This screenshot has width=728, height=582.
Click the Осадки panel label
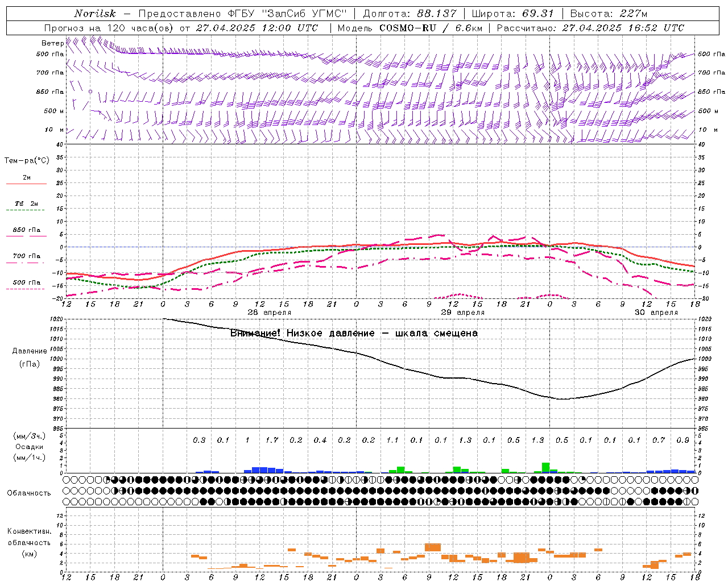[x=30, y=447]
